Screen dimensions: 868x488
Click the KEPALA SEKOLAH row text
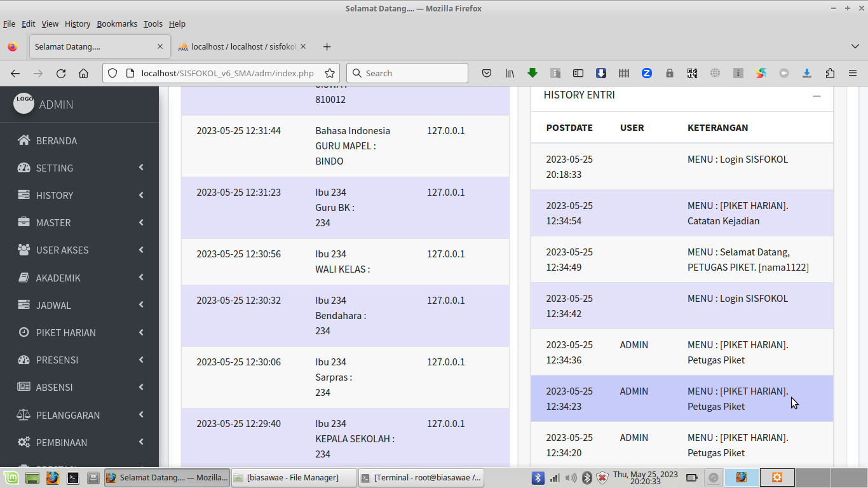(355, 438)
